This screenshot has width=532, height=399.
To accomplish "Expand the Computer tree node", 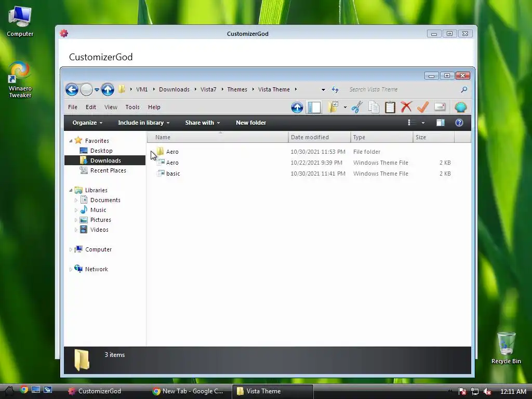I will pos(71,249).
